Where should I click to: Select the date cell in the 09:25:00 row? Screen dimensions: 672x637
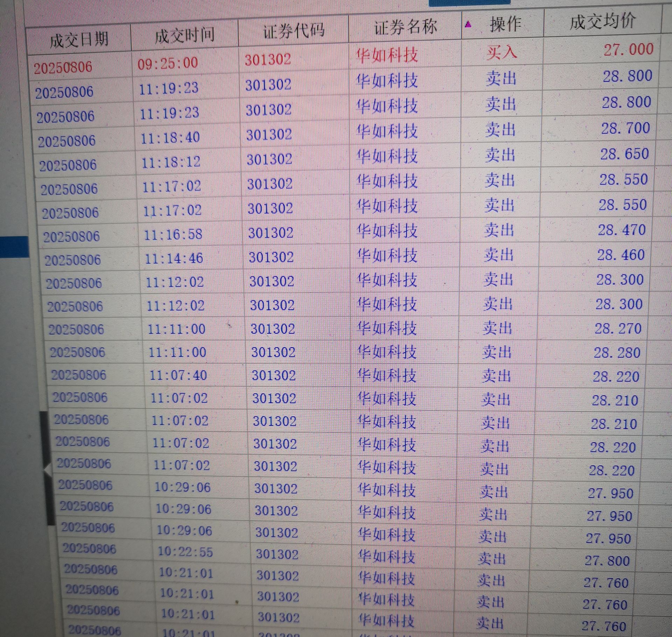[63, 67]
